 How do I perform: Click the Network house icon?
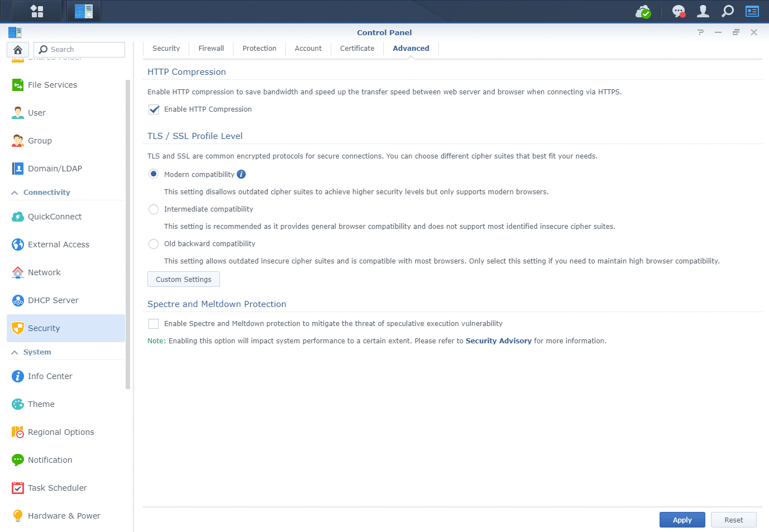(x=18, y=272)
